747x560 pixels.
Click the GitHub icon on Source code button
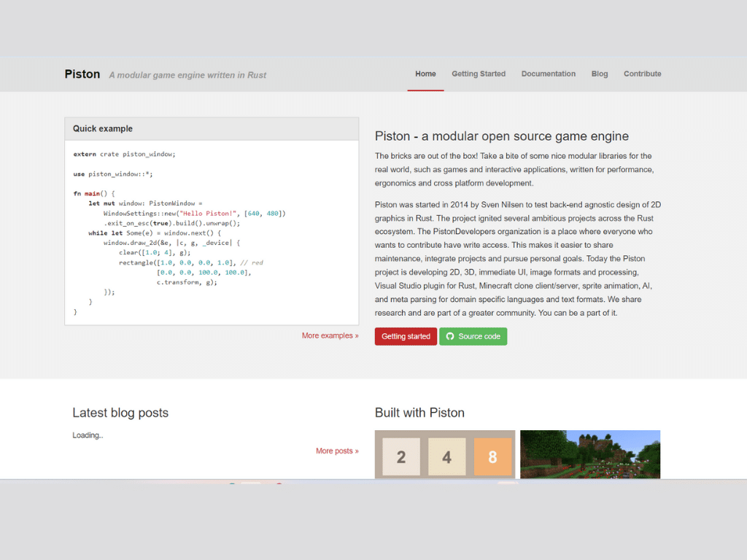pyautogui.click(x=450, y=336)
